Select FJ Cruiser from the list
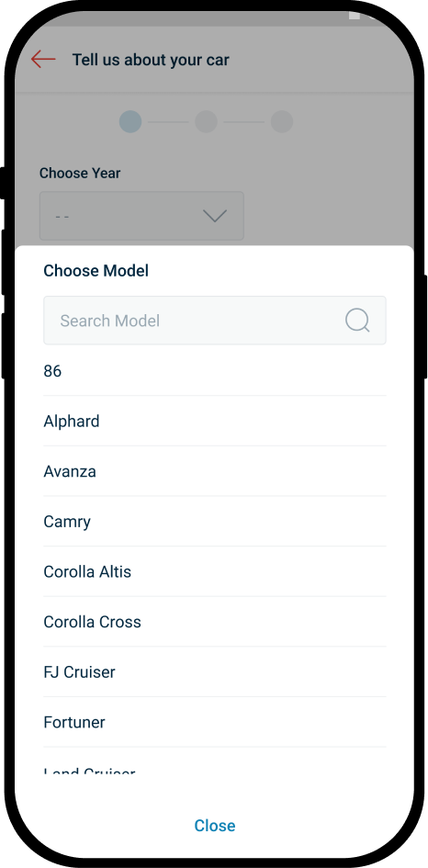This screenshot has width=428, height=868. (215, 672)
